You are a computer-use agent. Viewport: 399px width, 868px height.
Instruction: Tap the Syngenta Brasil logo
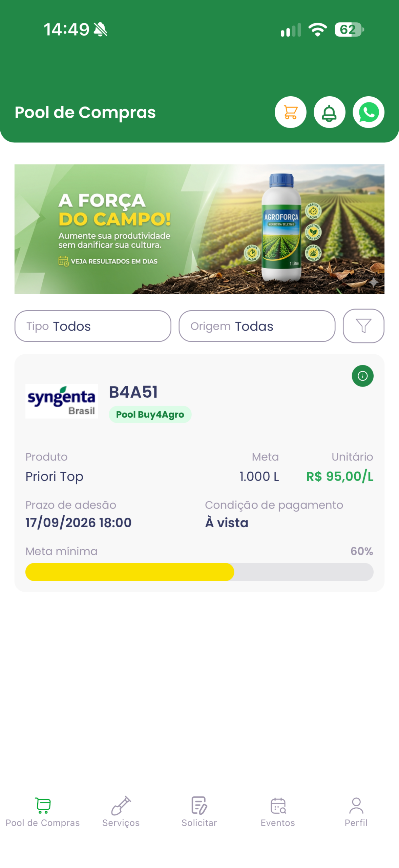click(62, 401)
